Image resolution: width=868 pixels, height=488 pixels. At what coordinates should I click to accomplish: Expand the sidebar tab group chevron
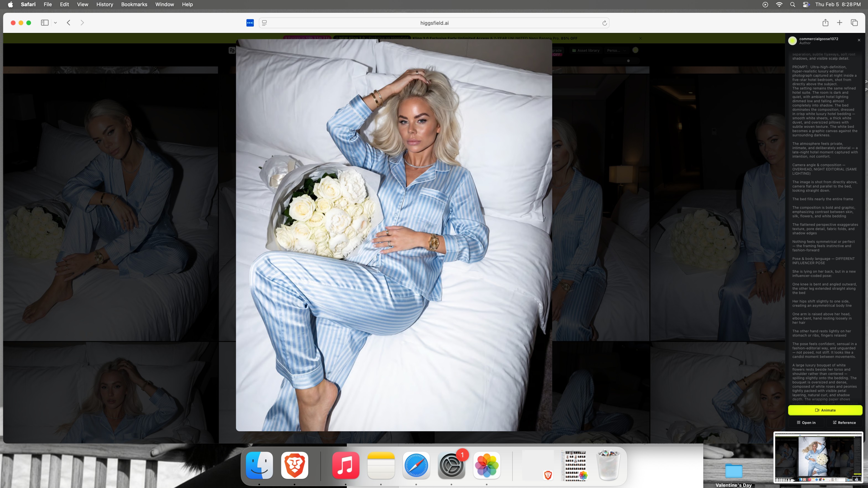coord(55,23)
